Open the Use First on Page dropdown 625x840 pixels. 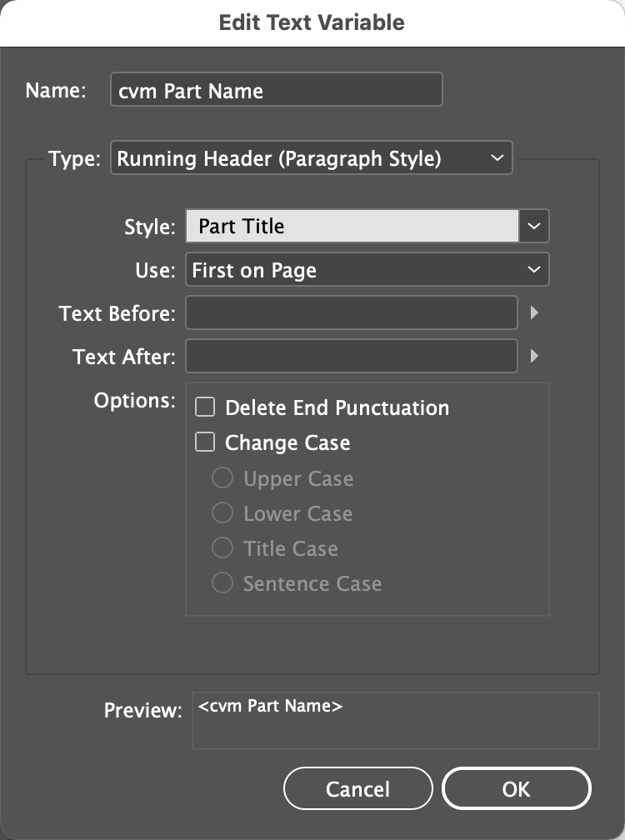pyautogui.click(x=367, y=270)
